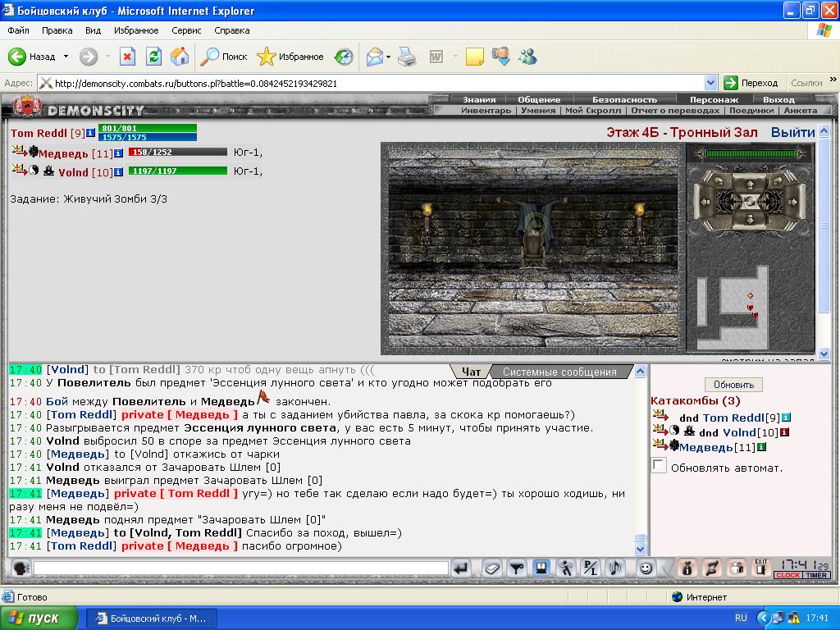Enable 'Обновлять автомат.' checkbox

pos(659,465)
